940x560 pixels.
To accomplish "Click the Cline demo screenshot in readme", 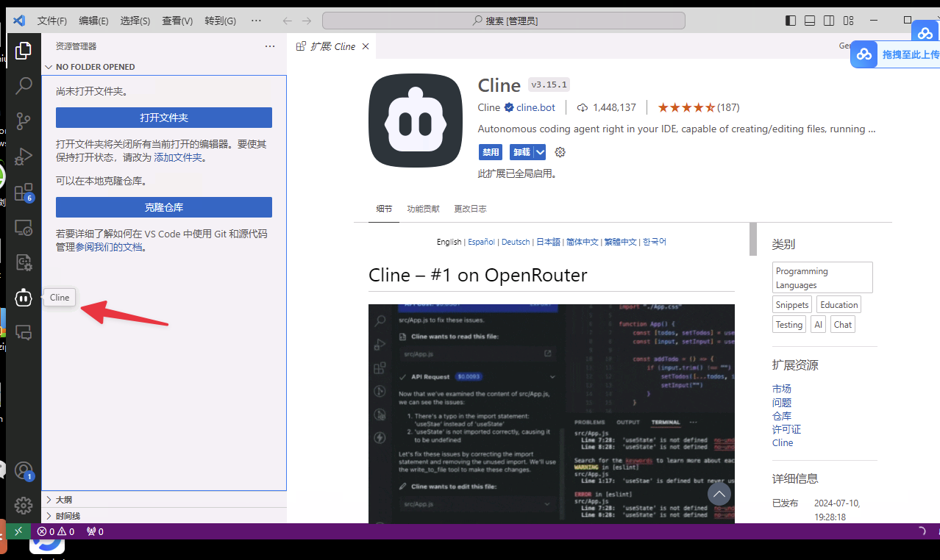I will pyautogui.click(x=552, y=414).
